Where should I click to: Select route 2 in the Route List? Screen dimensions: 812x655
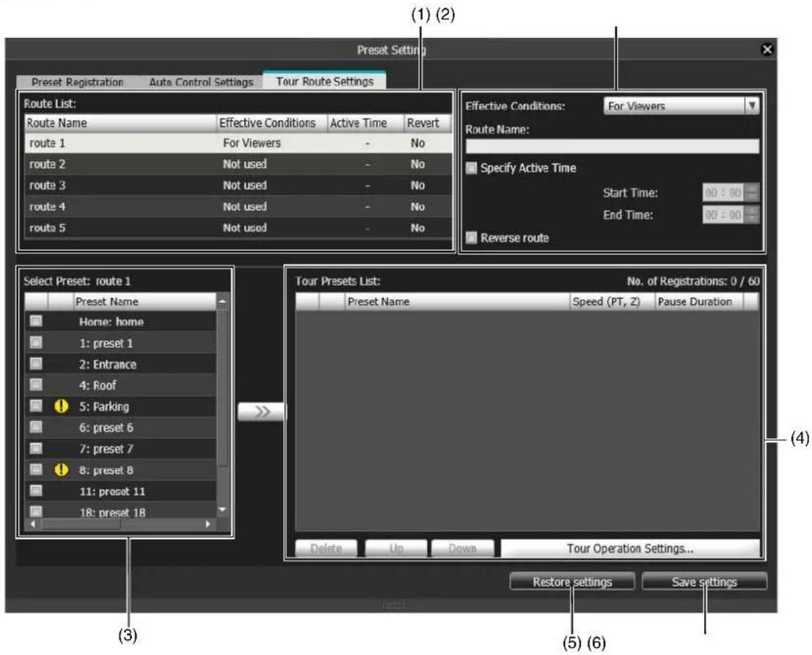pos(238,164)
